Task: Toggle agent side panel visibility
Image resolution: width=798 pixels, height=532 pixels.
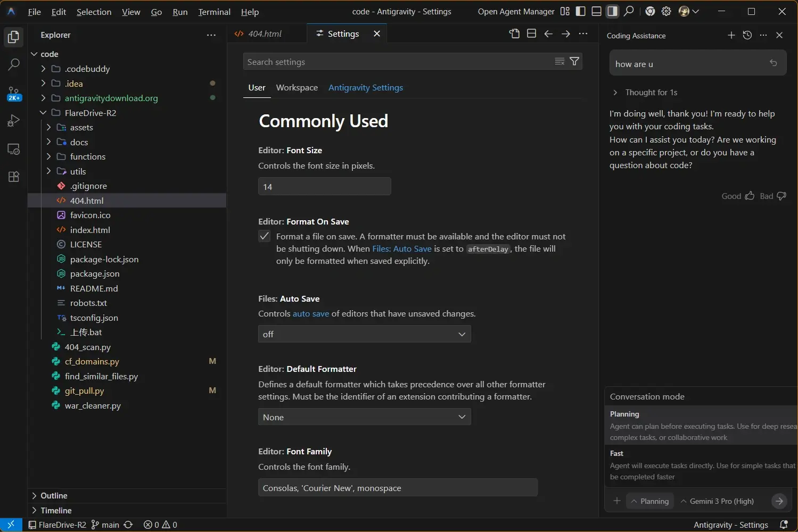Action: (x=613, y=11)
